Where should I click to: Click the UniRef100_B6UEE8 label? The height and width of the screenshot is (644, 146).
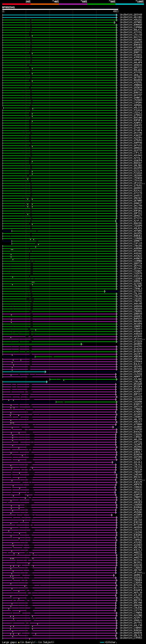[x=131, y=80]
